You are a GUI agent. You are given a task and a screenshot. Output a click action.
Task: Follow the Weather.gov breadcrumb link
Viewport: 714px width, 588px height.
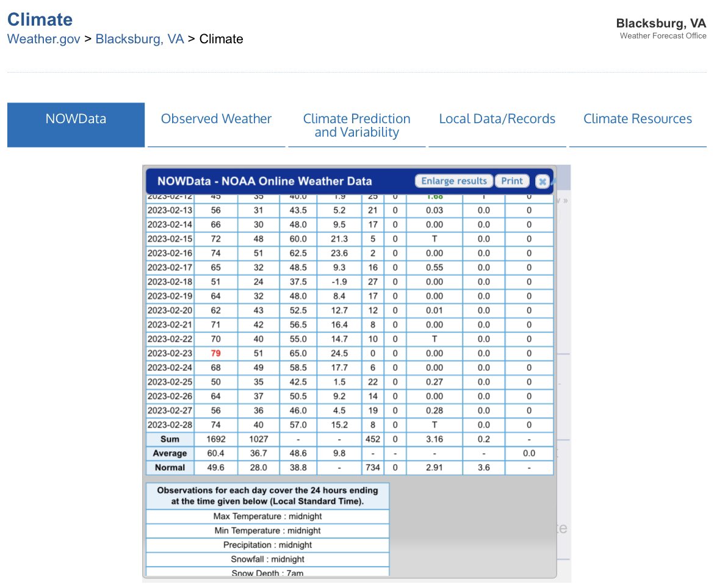[44, 39]
